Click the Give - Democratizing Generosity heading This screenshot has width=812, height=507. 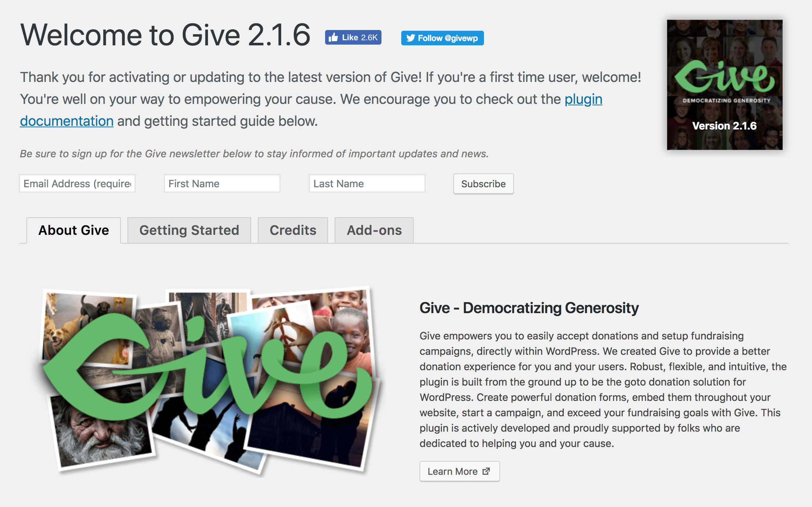tap(529, 308)
